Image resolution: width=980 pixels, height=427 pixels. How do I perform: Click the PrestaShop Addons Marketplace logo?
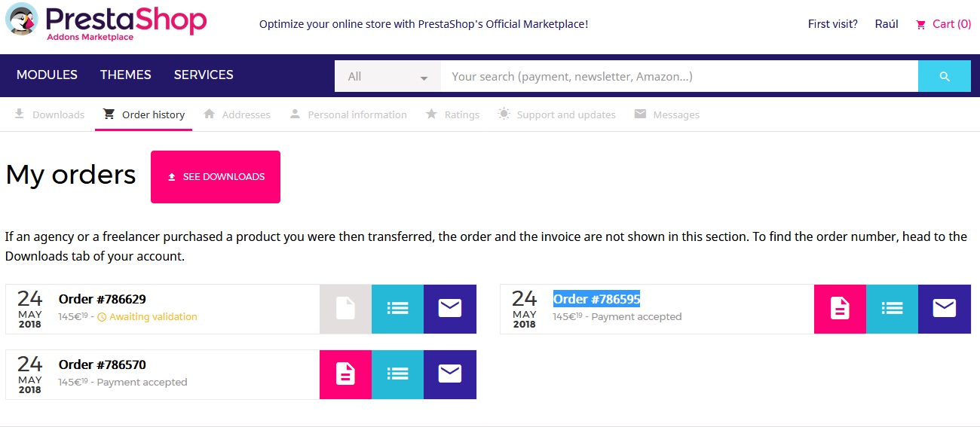[106, 22]
